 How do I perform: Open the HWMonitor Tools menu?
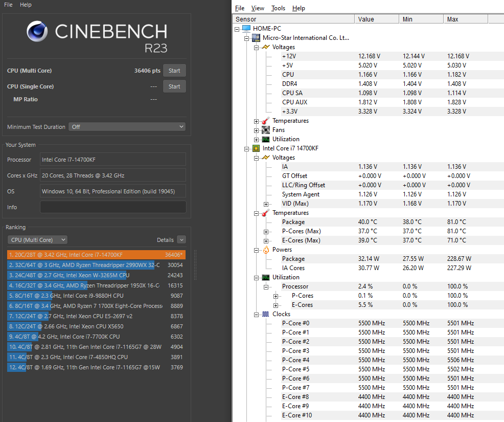pos(279,8)
